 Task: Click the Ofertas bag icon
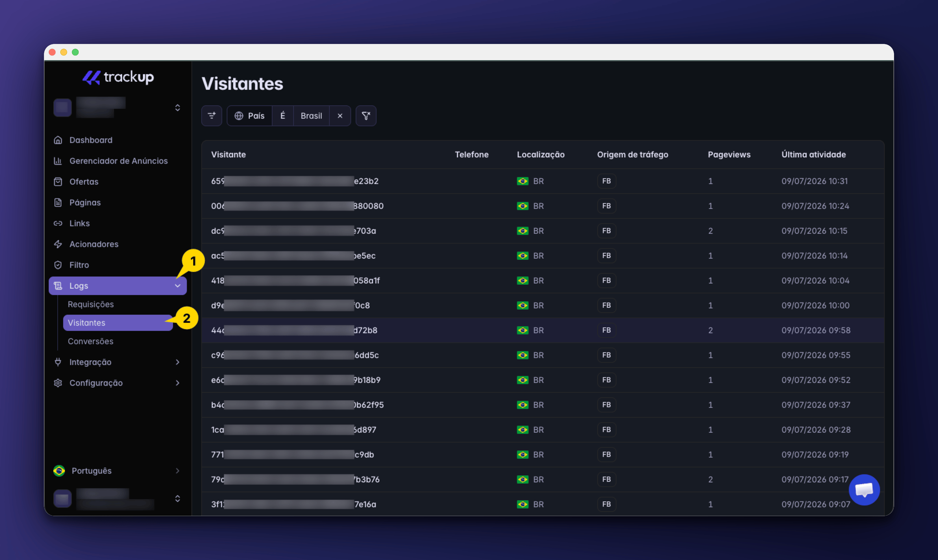tap(58, 182)
